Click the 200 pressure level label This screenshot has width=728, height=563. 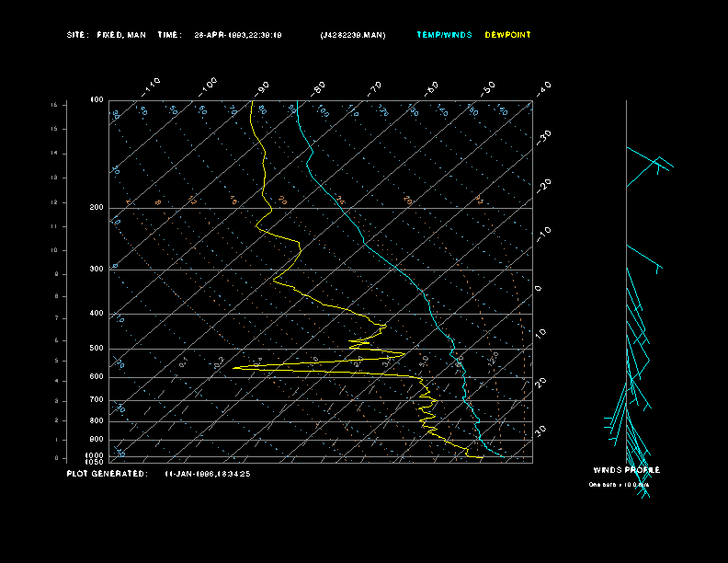pos(97,208)
